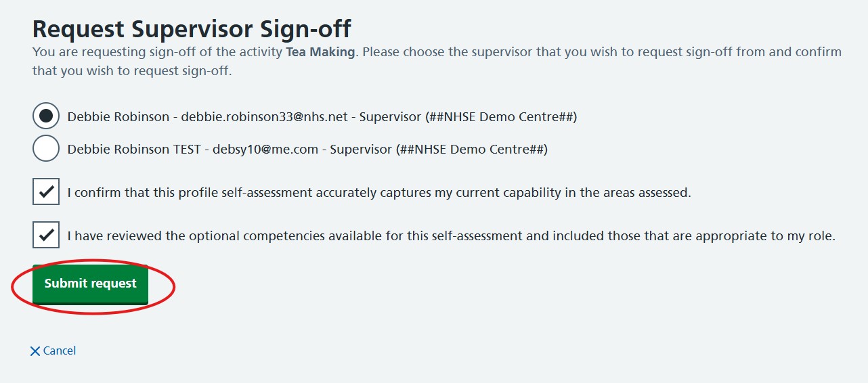The image size is (868, 383).
Task: Click the tick mark in the competencies checkbox
Action: tap(46, 235)
